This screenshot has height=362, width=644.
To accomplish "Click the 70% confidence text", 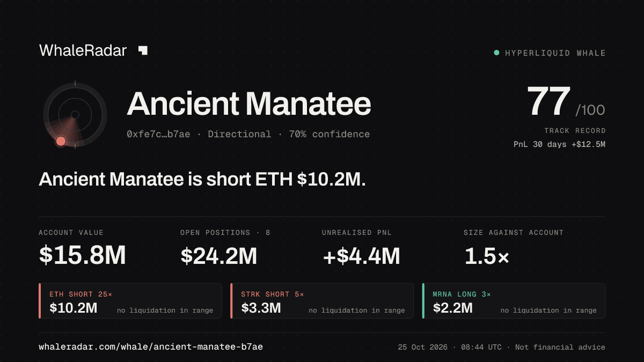I will tap(330, 134).
